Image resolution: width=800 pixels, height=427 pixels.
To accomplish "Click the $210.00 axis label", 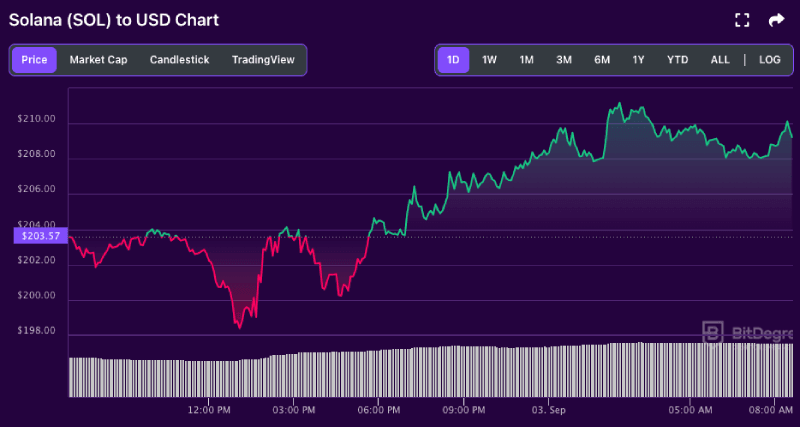I will [x=38, y=119].
